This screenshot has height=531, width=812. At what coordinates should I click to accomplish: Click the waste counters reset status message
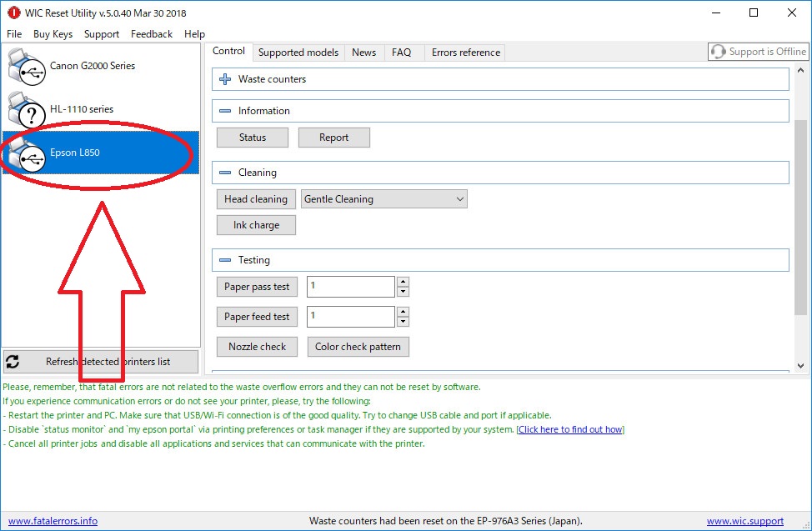(x=446, y=521)
